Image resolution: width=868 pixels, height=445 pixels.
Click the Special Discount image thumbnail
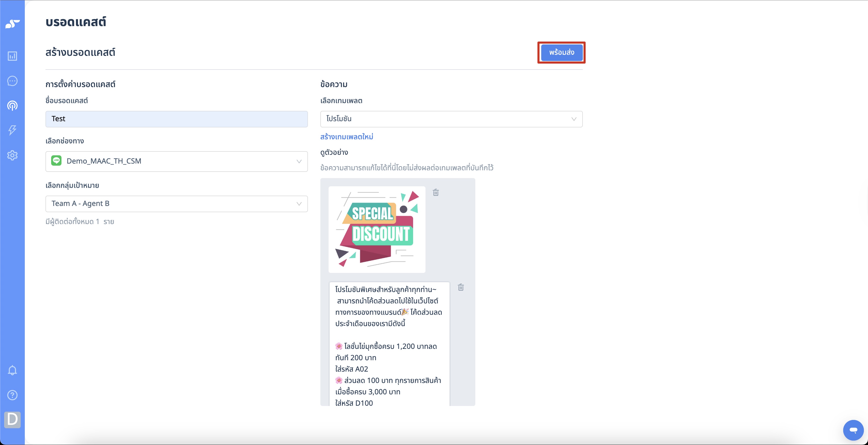377,229
